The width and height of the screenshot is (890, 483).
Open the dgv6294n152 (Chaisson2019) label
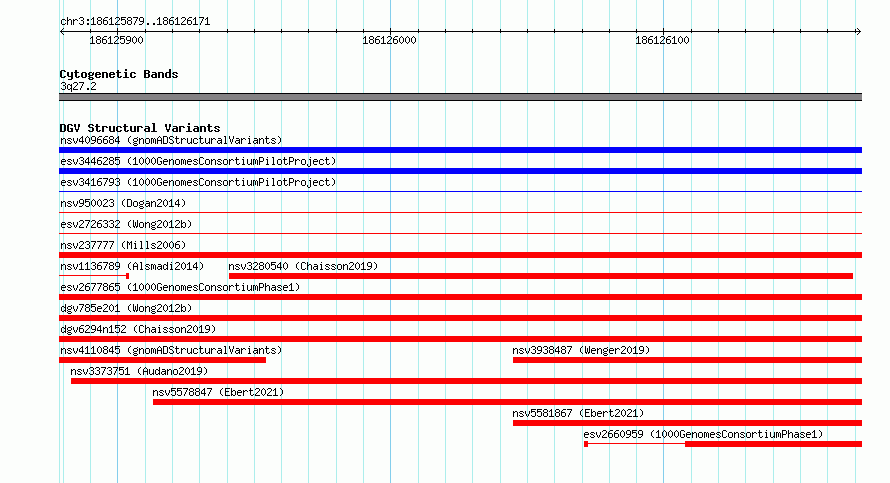pyautogui.click(x=138, y=329)
